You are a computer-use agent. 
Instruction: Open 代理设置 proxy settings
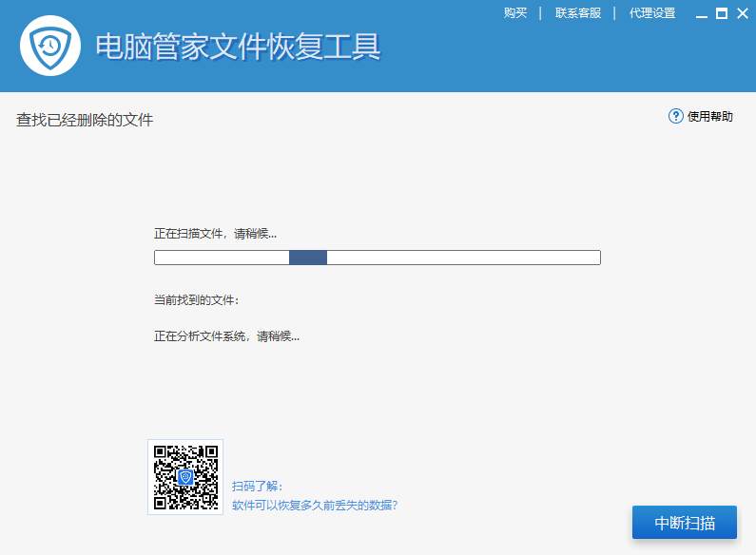(652, 13)
